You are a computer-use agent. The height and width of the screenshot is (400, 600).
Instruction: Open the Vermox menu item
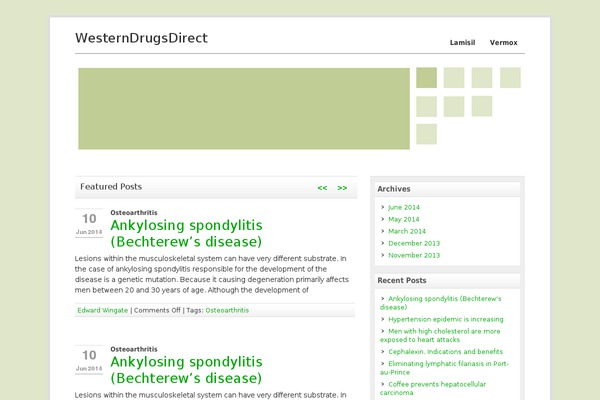click(x=504, y=42)
